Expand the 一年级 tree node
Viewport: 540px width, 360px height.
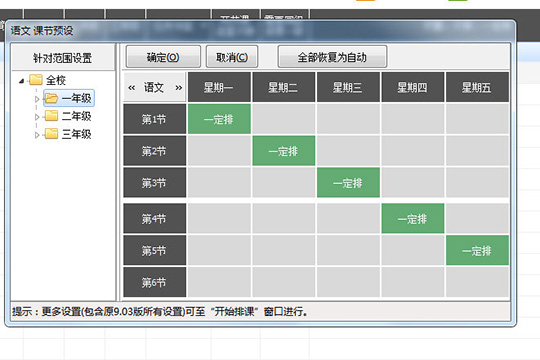[37, 99]
